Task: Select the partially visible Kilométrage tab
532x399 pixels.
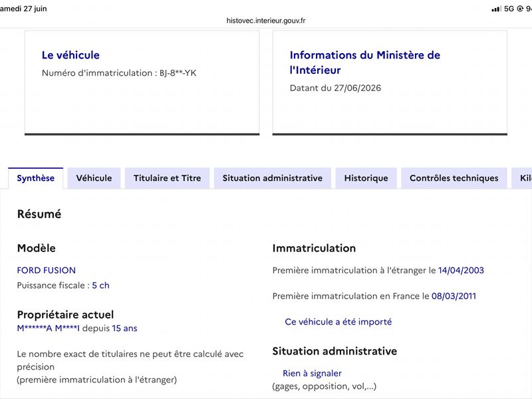Action: point(523,178)
